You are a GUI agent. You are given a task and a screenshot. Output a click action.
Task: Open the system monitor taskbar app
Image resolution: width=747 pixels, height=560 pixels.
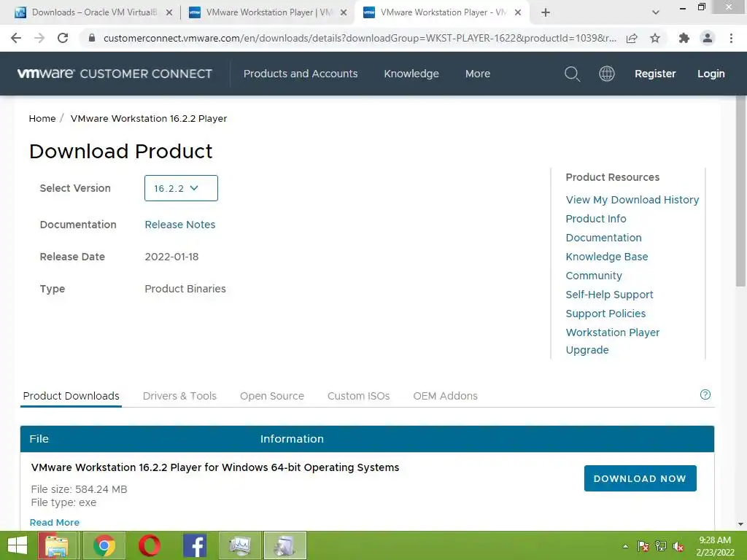tap(239, 545)
